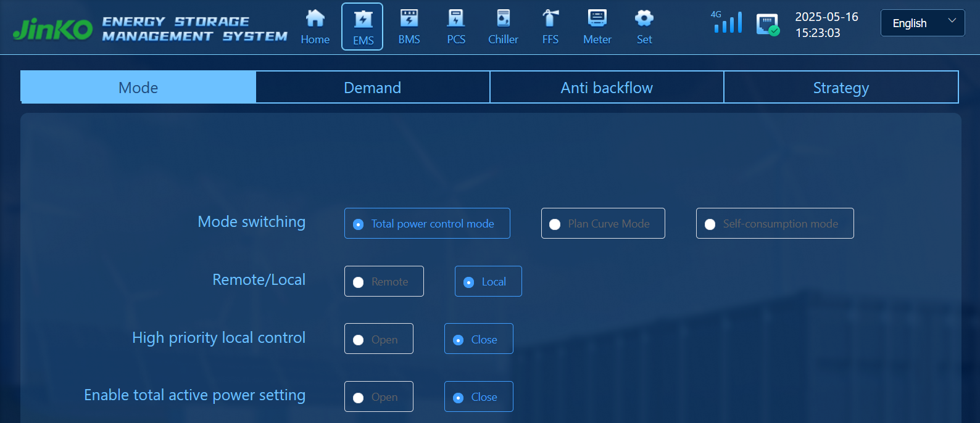Open the Strategy tab

coord(841,88)
